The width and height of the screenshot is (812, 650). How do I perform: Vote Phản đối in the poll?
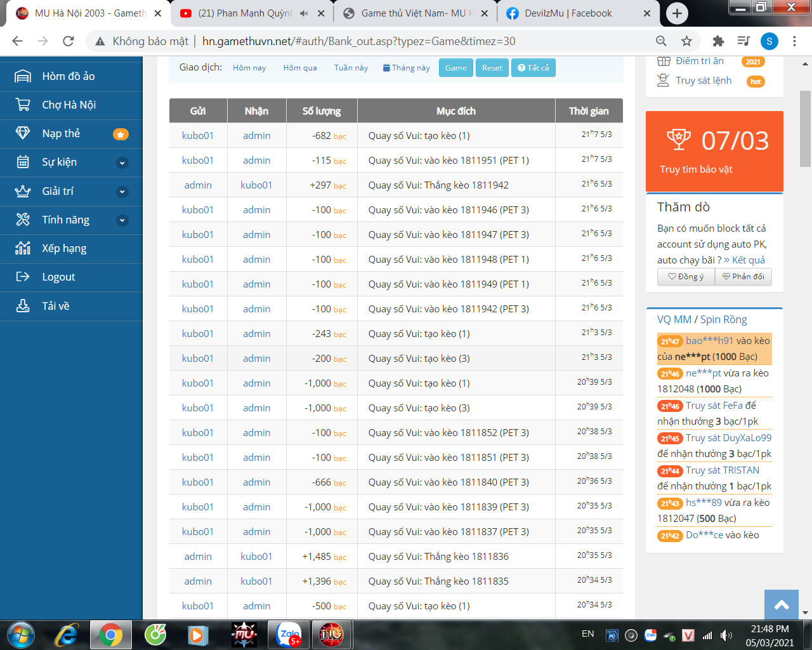click(x=743, y=277)
